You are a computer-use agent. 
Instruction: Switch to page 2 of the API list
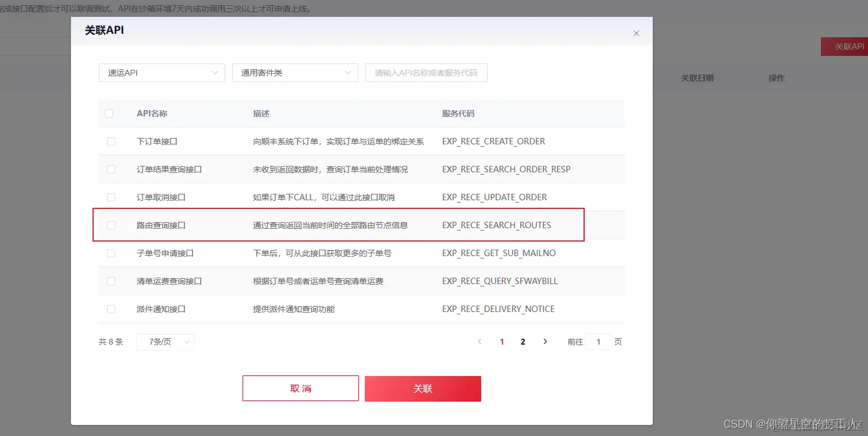pos(522,342)
